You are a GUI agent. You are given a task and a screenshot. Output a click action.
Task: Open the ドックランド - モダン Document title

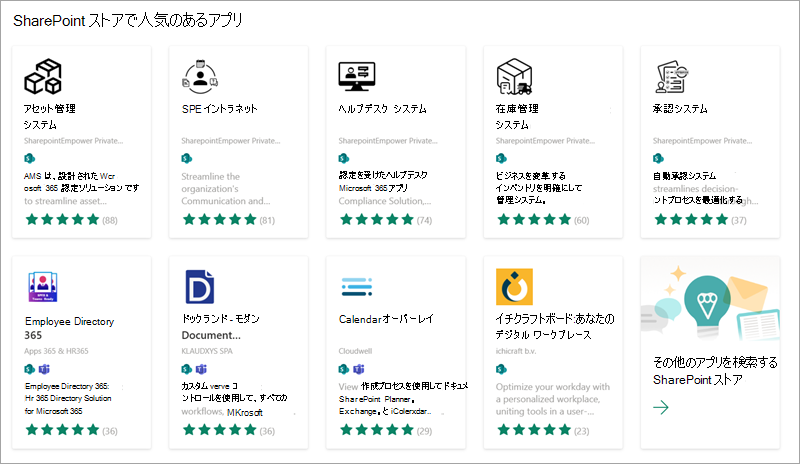220,327
